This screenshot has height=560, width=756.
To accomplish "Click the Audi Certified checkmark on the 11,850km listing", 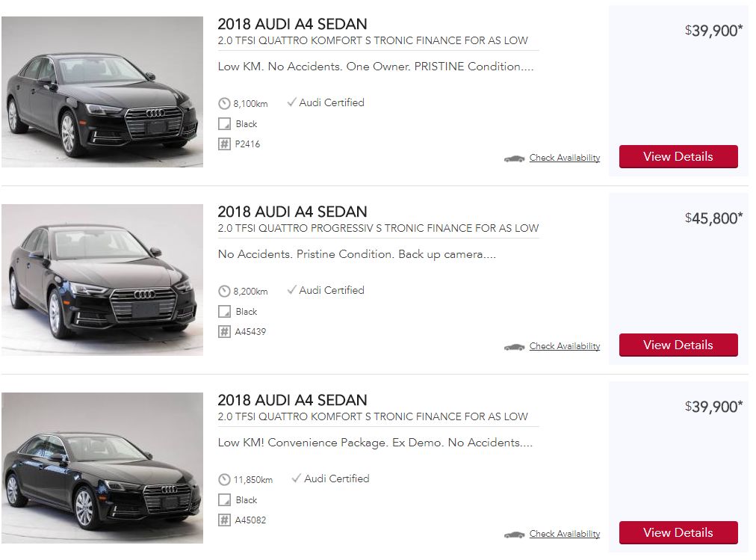I will (296, 479).
